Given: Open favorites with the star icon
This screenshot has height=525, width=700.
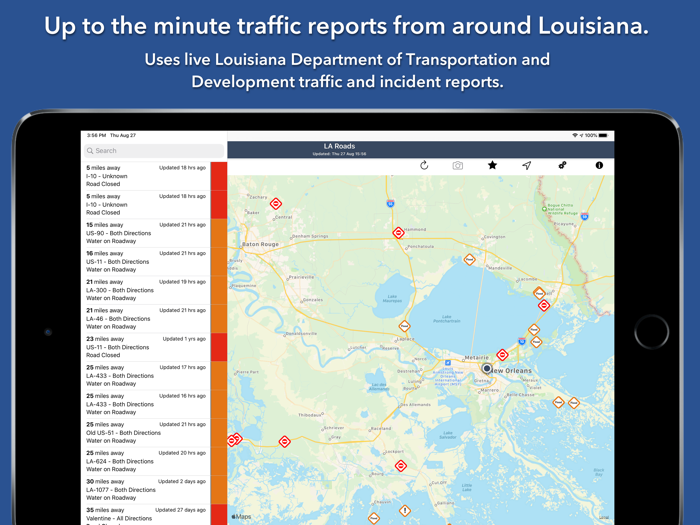Looking at the screenshot, I should click(x=492, y=166).
